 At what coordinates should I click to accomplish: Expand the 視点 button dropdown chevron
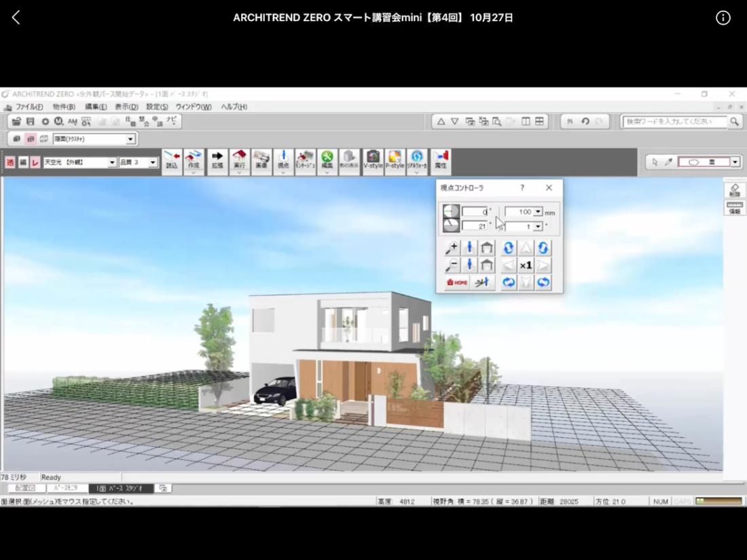pos(283,173)
